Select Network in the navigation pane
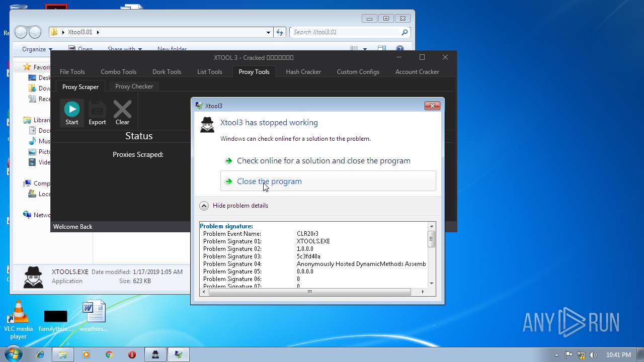This screenshot has height=362, width=644. point(37,215)
